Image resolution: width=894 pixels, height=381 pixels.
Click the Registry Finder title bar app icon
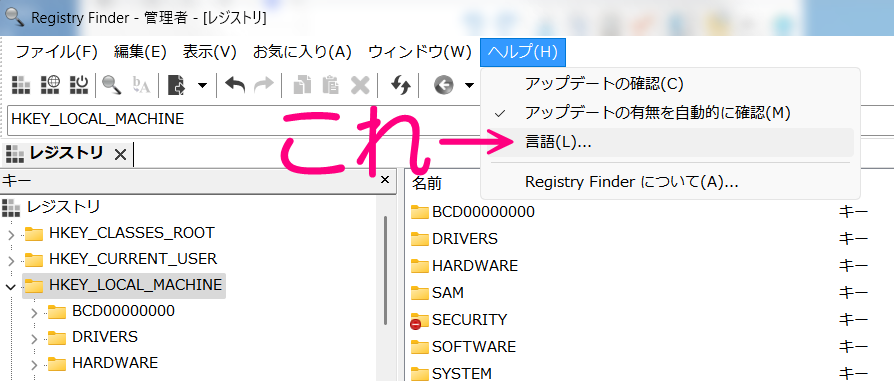pyautogui.click(x=14, y=17)
